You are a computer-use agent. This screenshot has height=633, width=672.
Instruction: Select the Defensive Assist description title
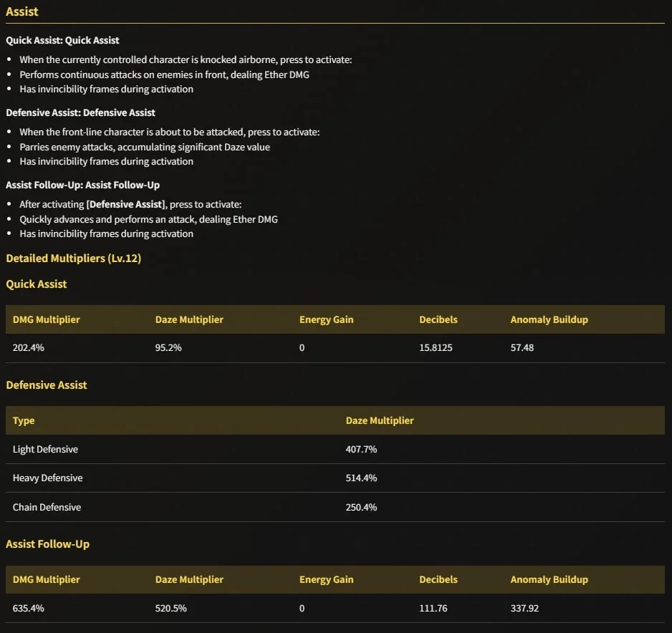(x=80, y=112)
